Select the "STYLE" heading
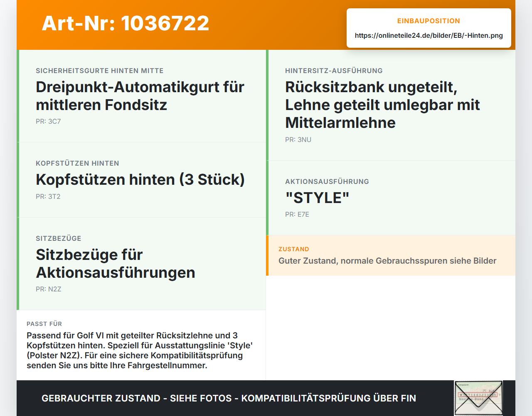532x416 pixels. (x=317, y=198)
